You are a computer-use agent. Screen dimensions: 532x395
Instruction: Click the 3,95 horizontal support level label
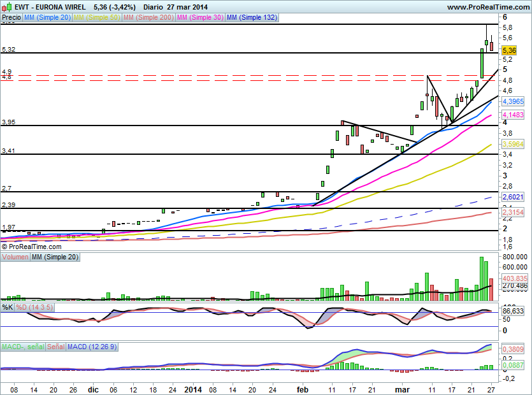tap(9, 122)
